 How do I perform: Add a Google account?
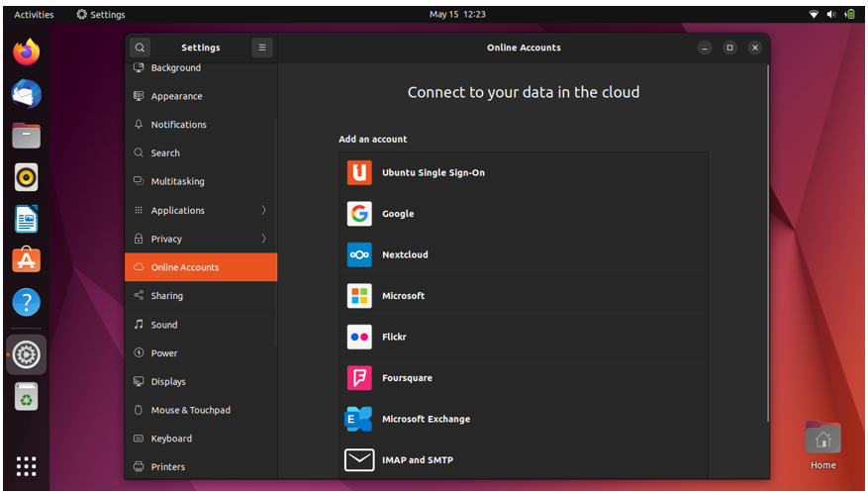coord(524,214)
